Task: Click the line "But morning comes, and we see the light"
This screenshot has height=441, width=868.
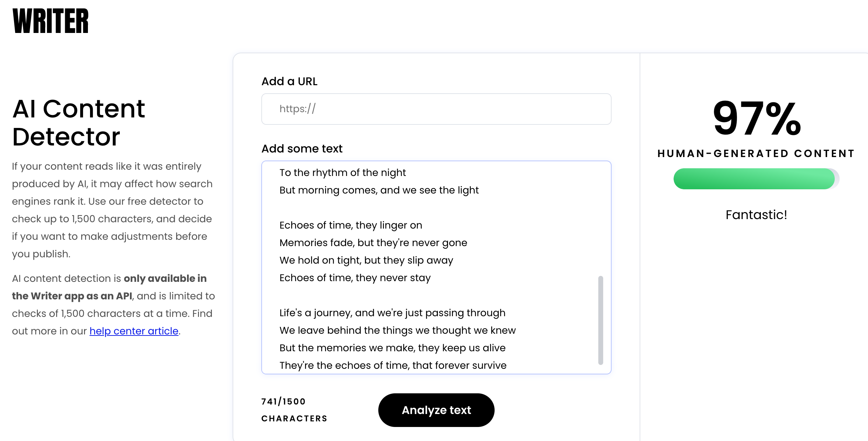Action: point(379,190)
